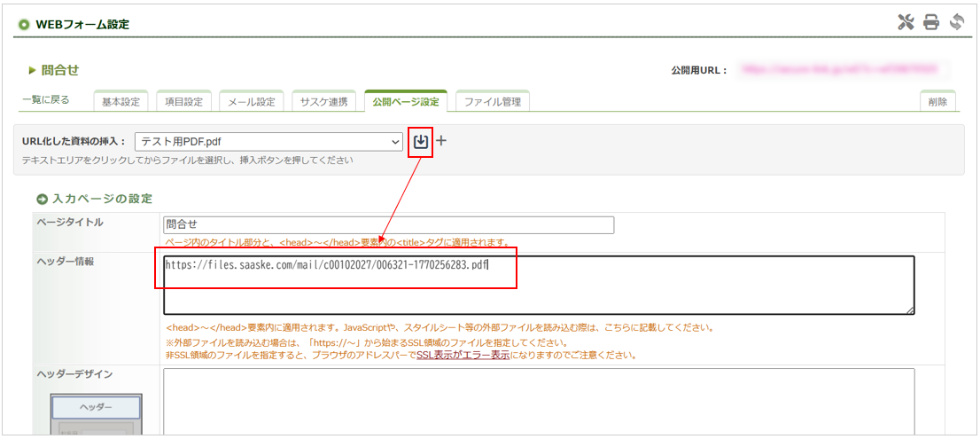980x439 pixels.
Task: Click the plus icon beside insert button
Action: coord(442,141)
